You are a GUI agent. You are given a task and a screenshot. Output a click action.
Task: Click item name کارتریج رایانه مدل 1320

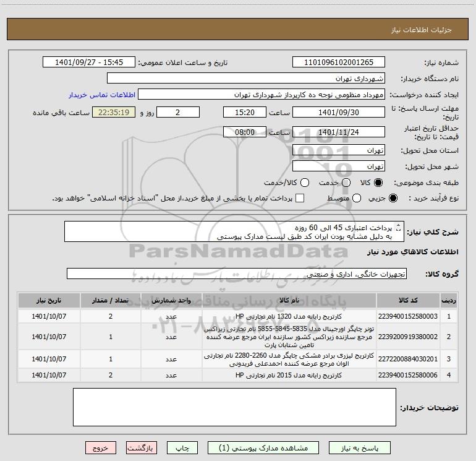(x=289, y=316)
